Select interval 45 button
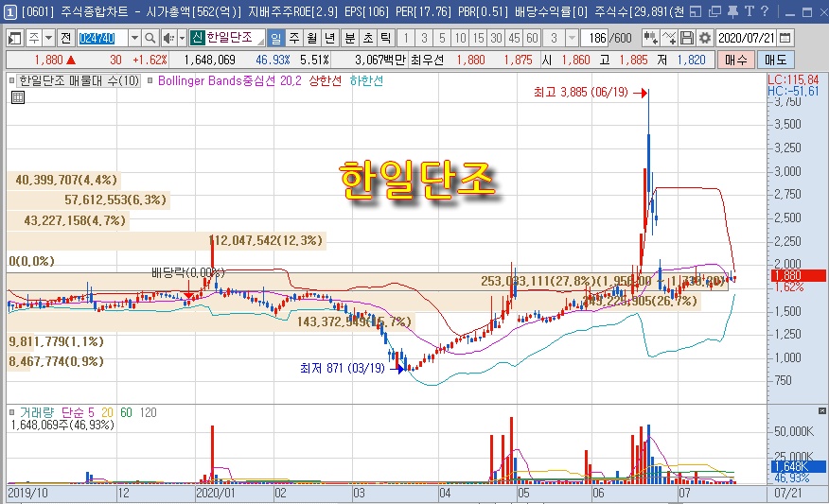 point(514,38)
